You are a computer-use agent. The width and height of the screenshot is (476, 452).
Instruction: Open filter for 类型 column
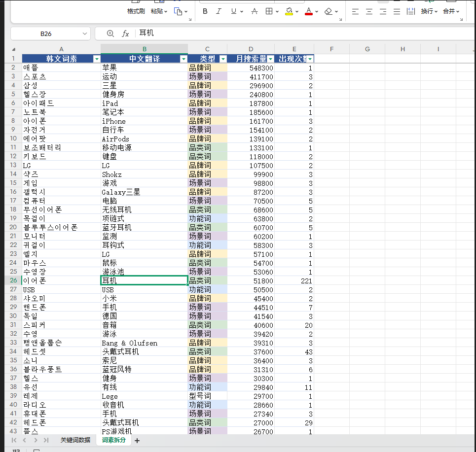pyautogui.click(x=223, y=59)
